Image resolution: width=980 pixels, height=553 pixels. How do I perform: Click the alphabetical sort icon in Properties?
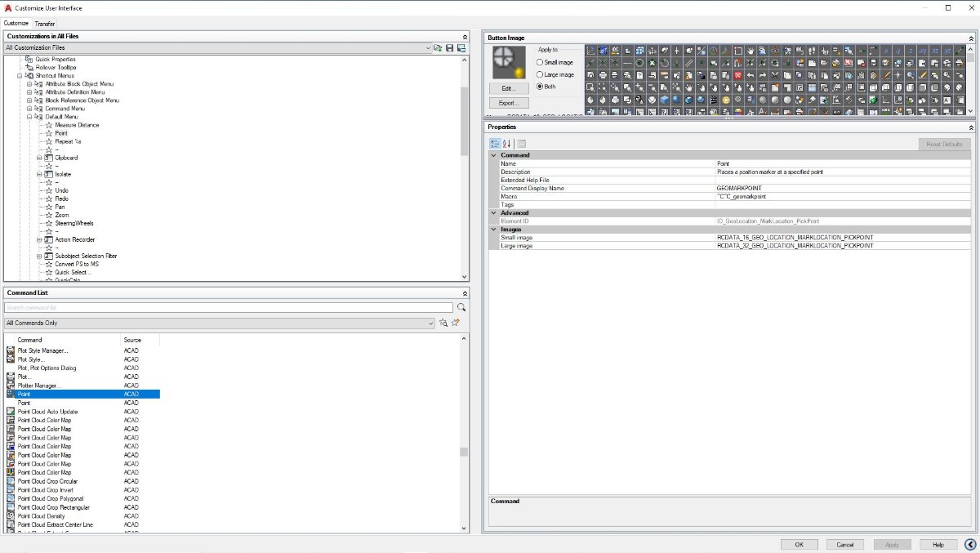point(506,144)
